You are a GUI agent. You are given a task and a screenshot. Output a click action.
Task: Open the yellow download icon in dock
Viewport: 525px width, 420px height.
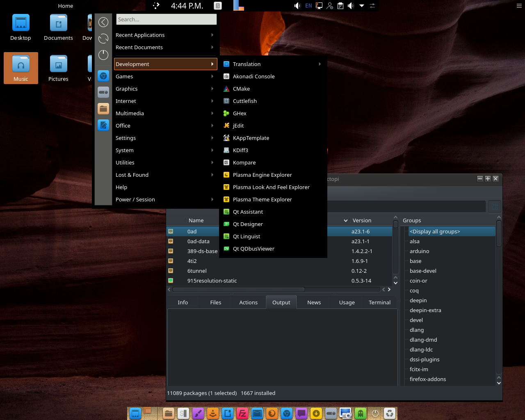point(316,413)
